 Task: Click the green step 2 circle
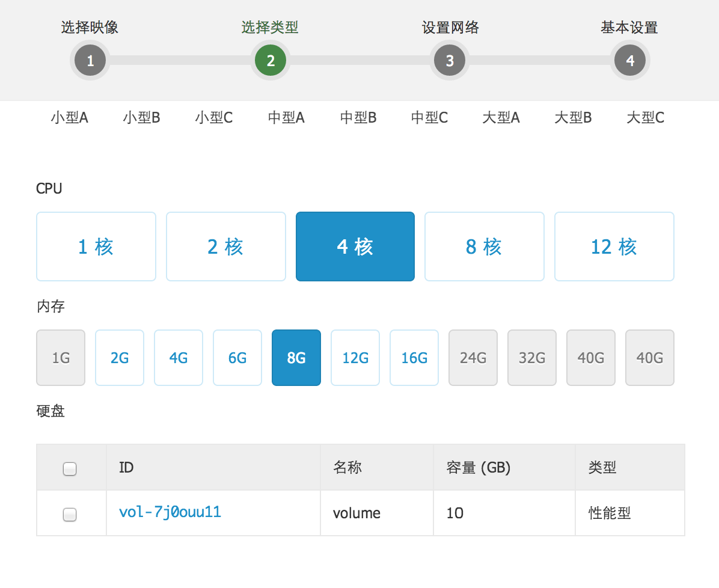pyautogui.click(x=270, y=61)
